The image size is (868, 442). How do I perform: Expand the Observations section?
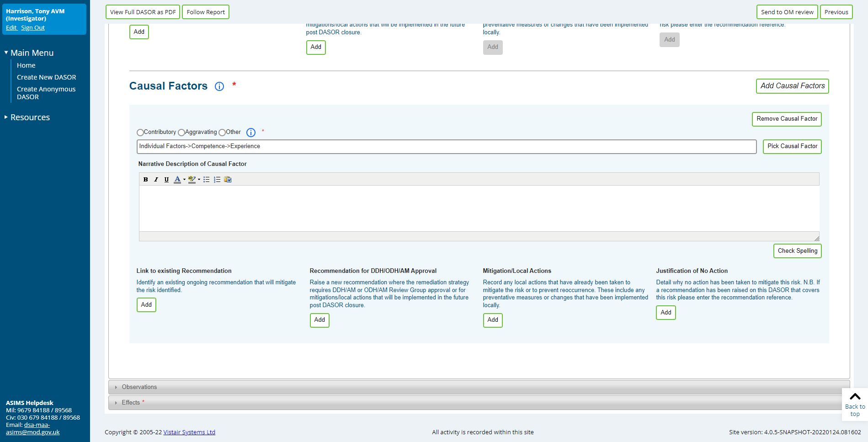tap(139, 387)
